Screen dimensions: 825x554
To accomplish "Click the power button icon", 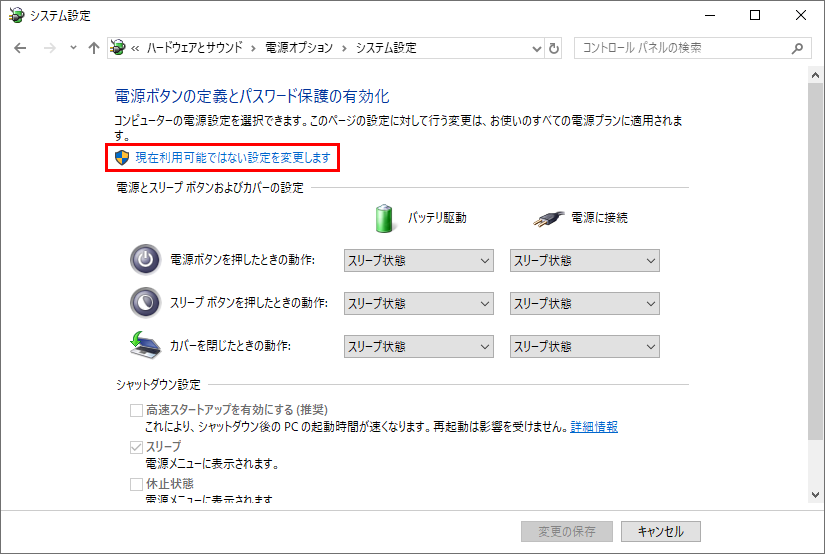I will tap(145, 259).
